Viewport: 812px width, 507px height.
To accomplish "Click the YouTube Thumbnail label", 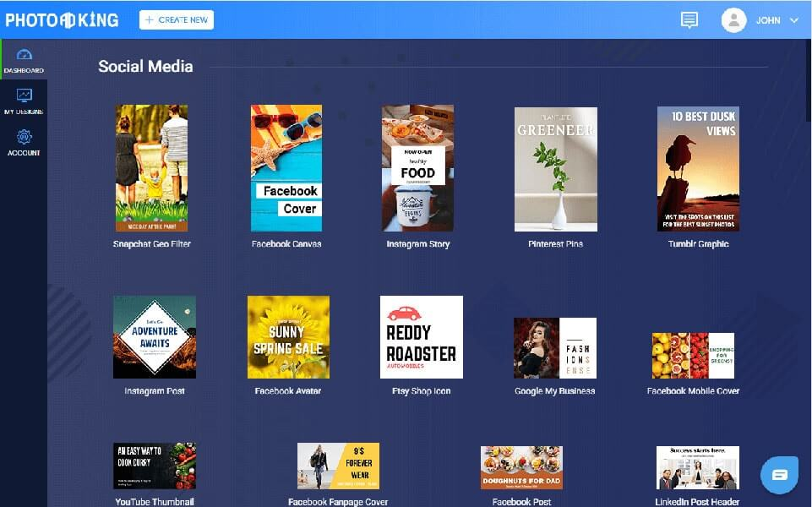I will click(155, 501).
